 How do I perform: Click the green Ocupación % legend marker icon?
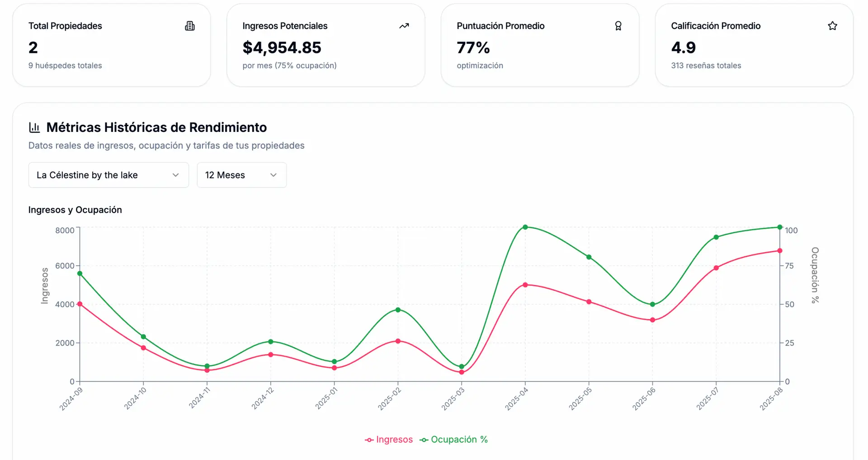pos(424,440)
